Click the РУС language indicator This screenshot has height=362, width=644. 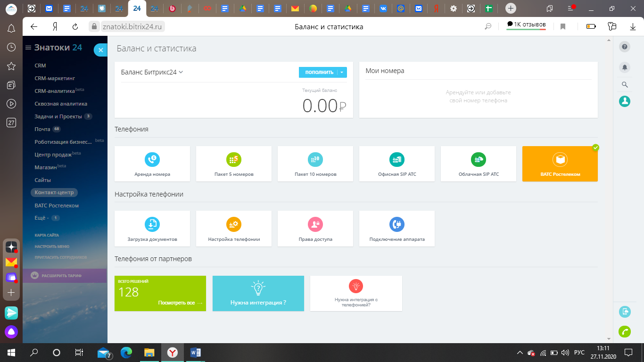[579, 353]
